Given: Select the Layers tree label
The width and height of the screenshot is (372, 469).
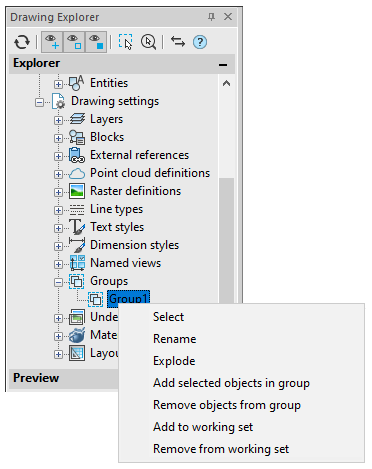Looking at the screenshot, I should (106, 119).
